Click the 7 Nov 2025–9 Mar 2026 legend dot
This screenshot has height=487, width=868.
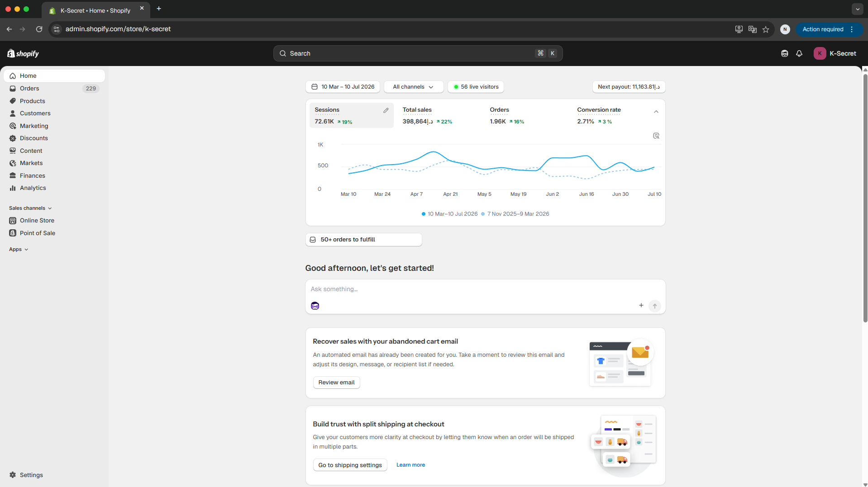(x=483, y=214)
